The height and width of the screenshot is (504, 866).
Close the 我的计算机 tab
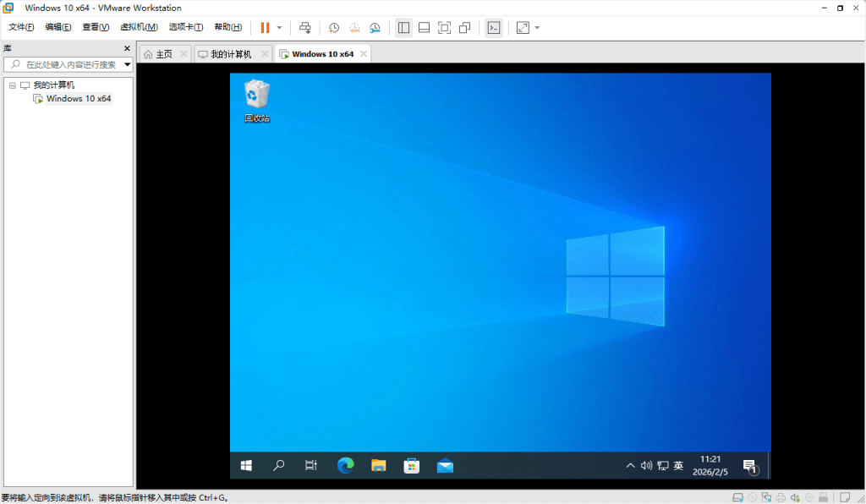265,53
